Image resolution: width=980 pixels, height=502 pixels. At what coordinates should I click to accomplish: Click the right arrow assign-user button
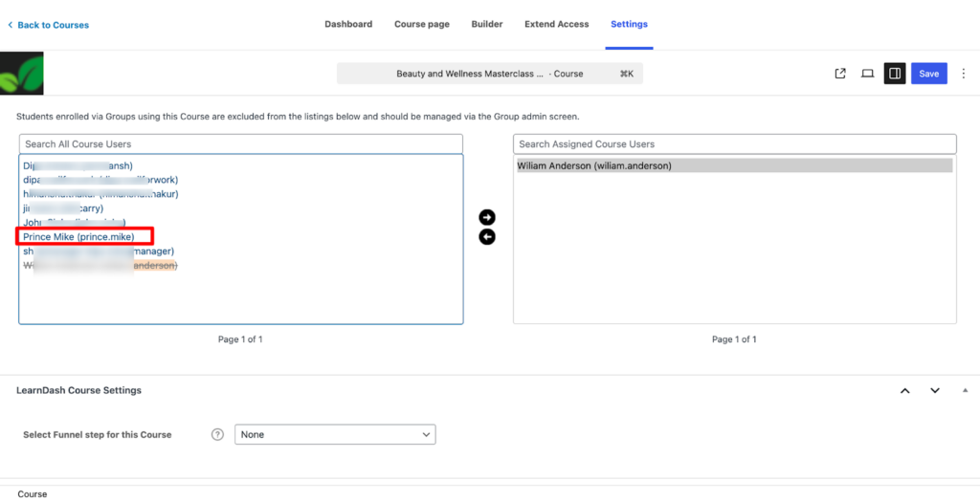pos(487,217)
